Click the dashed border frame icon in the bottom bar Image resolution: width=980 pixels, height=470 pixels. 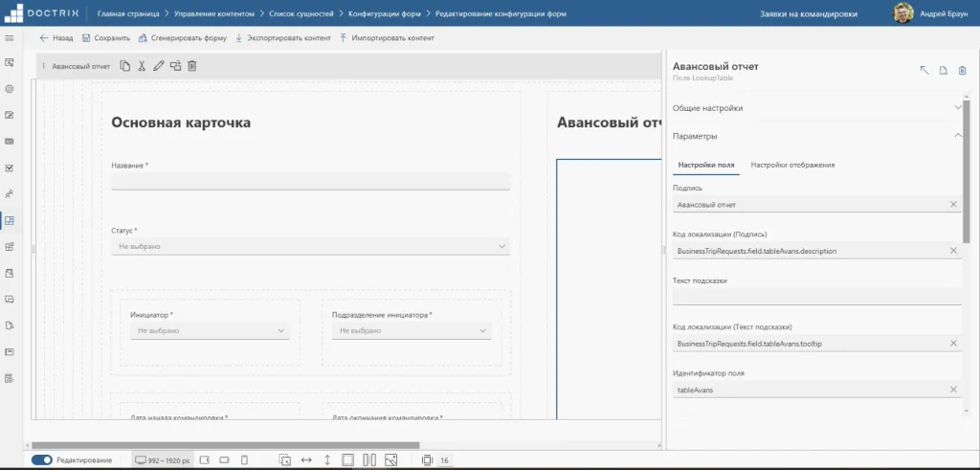click(347, 460)
